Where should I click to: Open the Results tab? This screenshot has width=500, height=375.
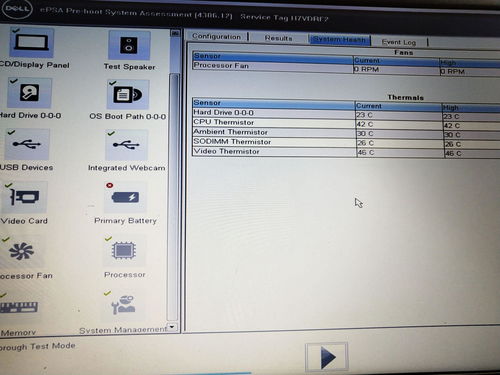pos(278,38)
